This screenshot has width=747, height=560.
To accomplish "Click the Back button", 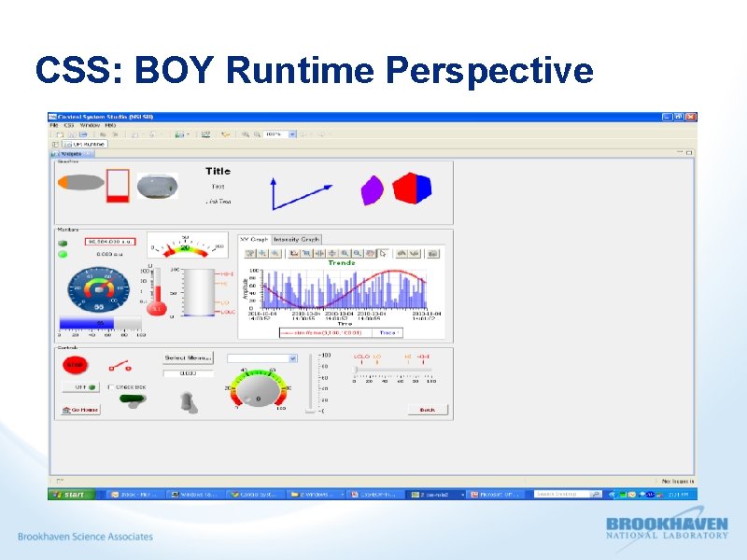I will (428, 410).
